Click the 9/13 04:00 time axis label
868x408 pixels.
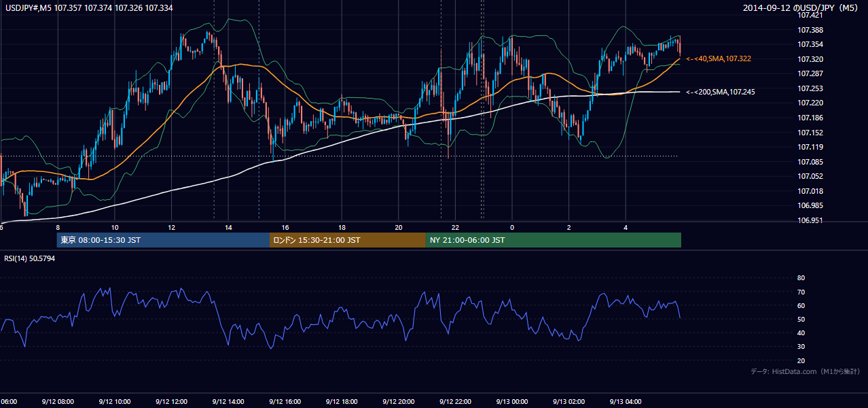pos(626,402)
